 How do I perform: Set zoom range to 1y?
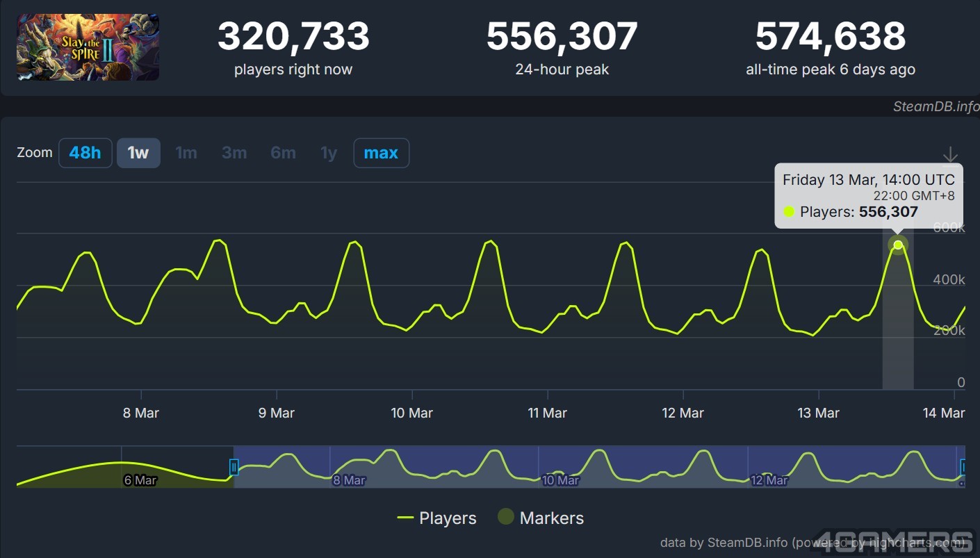pyautogui.click(x=329, y=153)
